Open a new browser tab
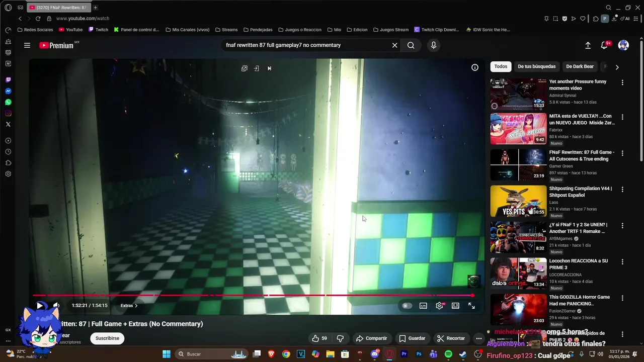 (95, 8)
